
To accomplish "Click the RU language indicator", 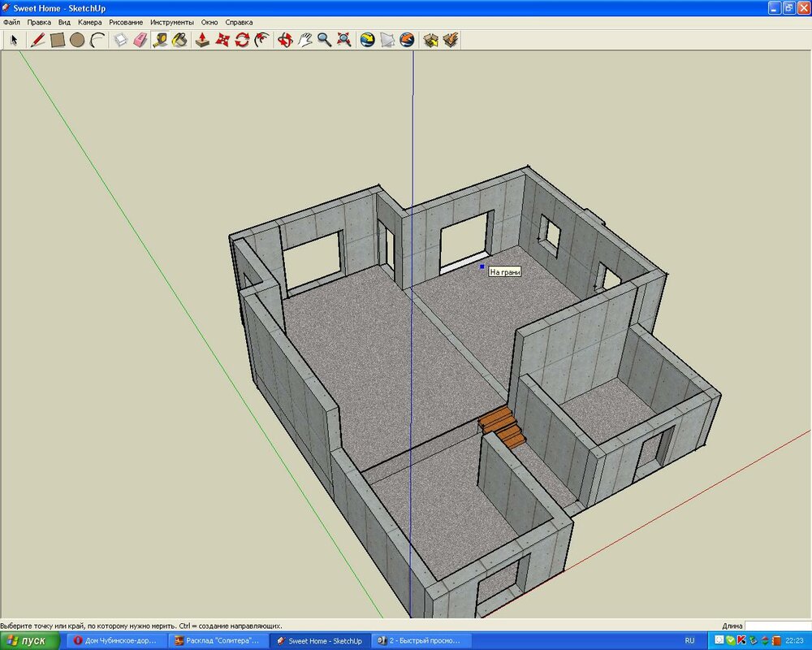I will [x=689, y=641].
